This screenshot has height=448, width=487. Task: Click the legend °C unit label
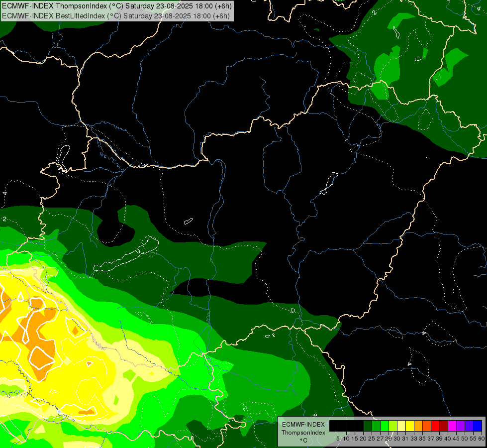tap(304, 441)
